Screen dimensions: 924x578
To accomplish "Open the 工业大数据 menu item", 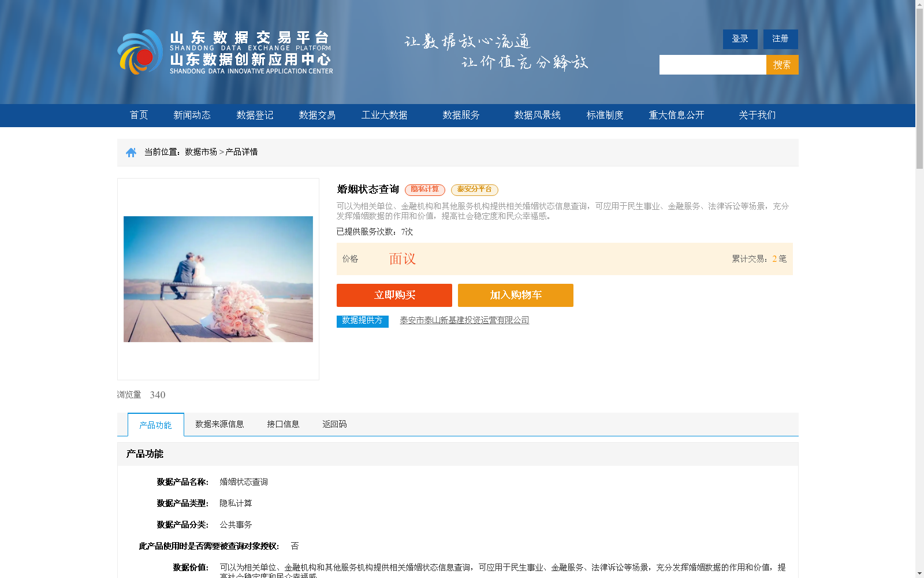I will coord(385,115).
